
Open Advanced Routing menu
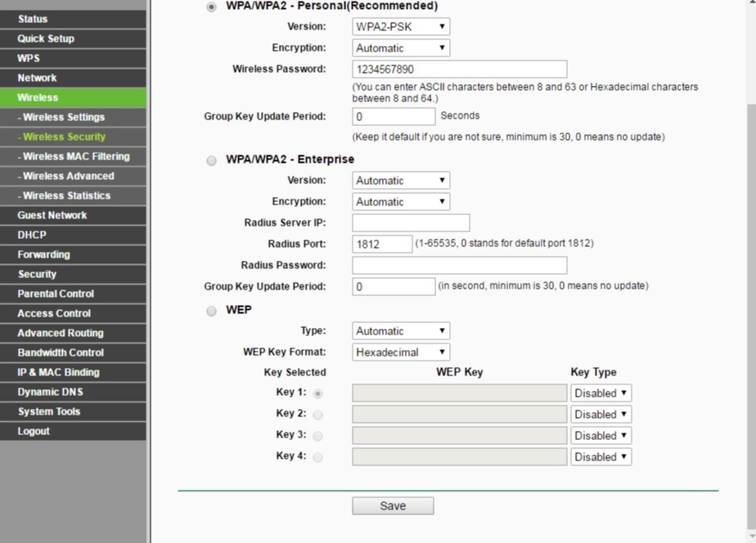pos(73,334)
